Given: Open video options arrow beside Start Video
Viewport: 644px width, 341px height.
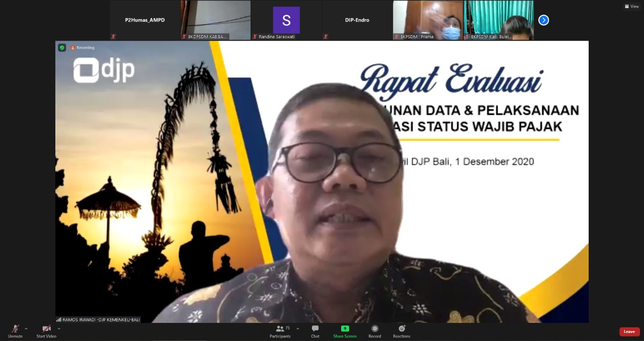Looking at the screenshot, I should [x=59, y=329].
